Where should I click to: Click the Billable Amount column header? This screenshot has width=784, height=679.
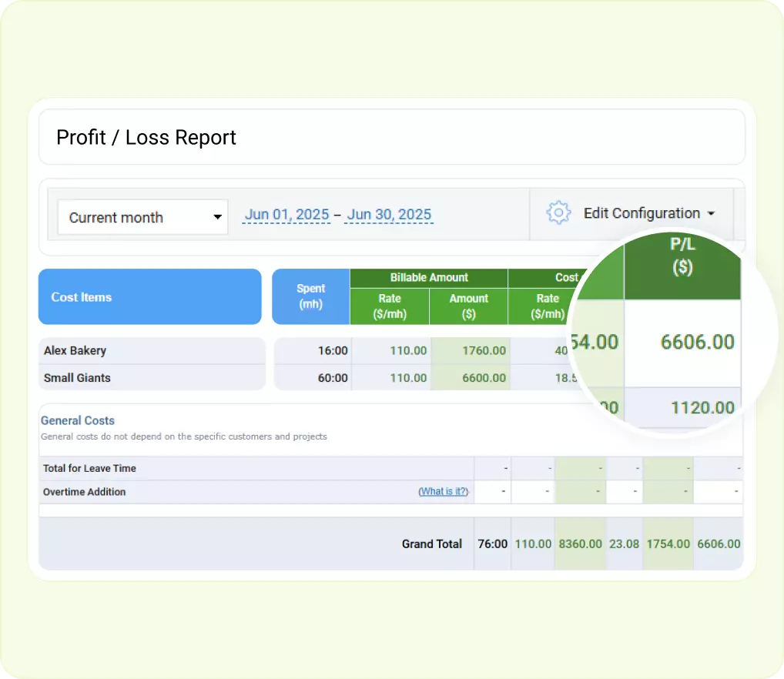coord(428,278)
